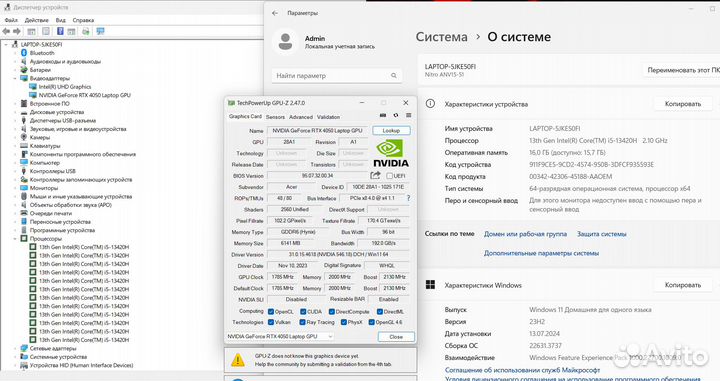720x381 pixels.
Task: Click the GPU-Z refresh icon
Action: click(x=396, y=115)
